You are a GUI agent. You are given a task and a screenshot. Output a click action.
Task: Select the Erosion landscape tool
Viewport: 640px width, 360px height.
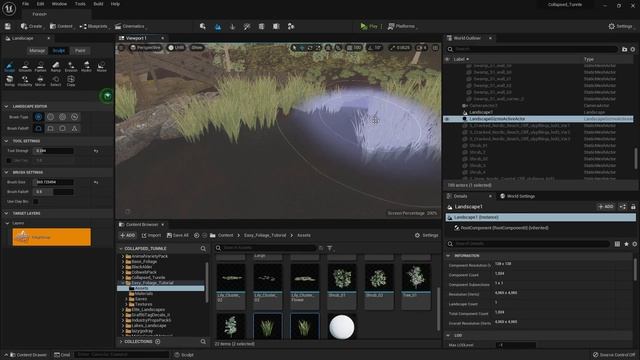(71, 67)
